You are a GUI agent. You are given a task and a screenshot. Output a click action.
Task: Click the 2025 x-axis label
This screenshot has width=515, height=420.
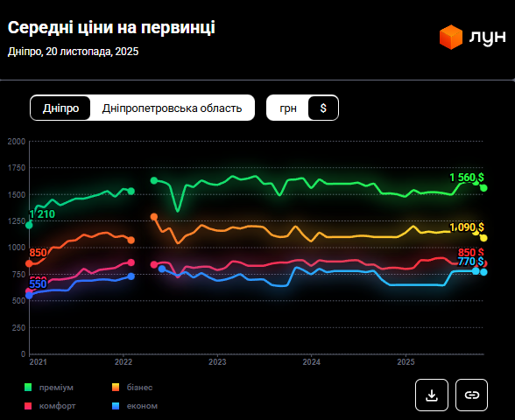pos(406,362)
